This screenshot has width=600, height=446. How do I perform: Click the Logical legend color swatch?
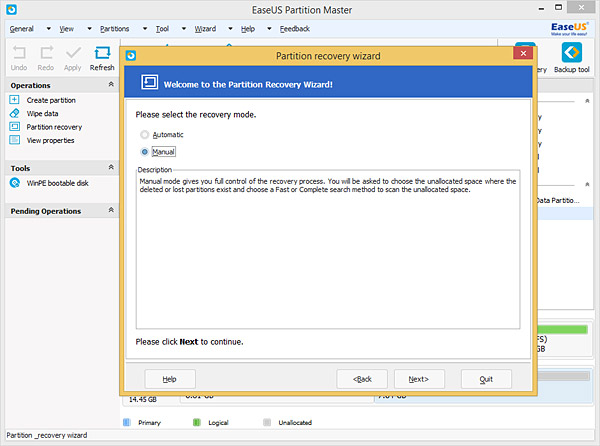pos(197,422)
